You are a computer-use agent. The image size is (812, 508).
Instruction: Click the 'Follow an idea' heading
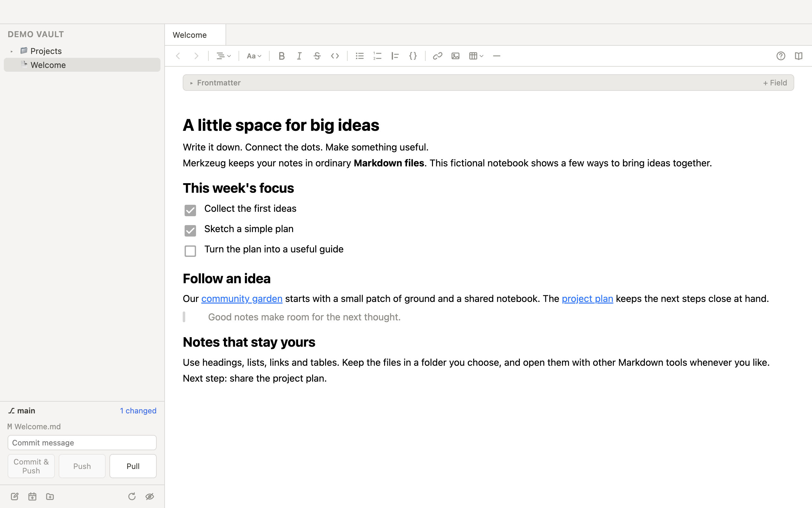[226, 278]
